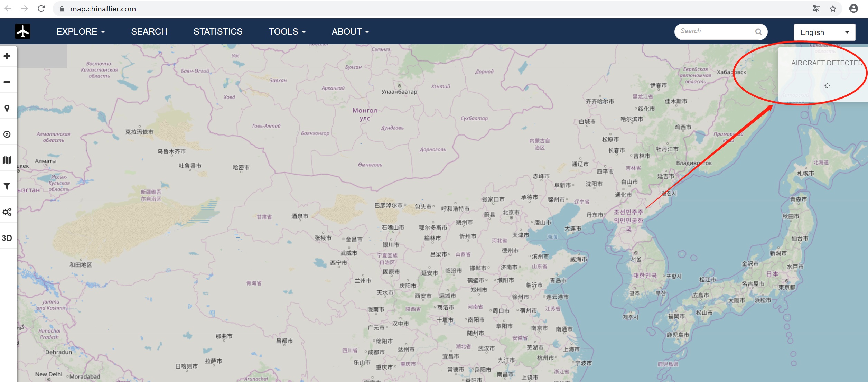Click the zoom in plus button
Screen dimensions: 868x382
(x=7, y=56)
